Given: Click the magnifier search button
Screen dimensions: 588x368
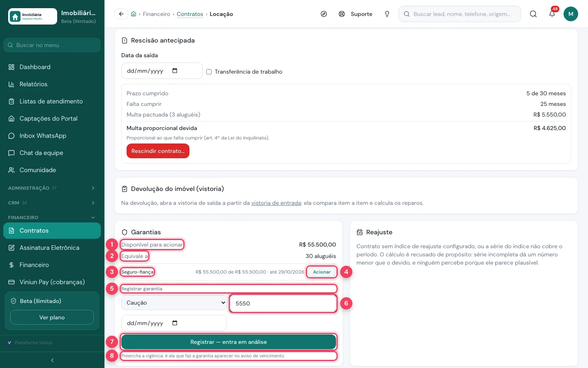Looking at the screenshot, I should click(x=533, y=14).
